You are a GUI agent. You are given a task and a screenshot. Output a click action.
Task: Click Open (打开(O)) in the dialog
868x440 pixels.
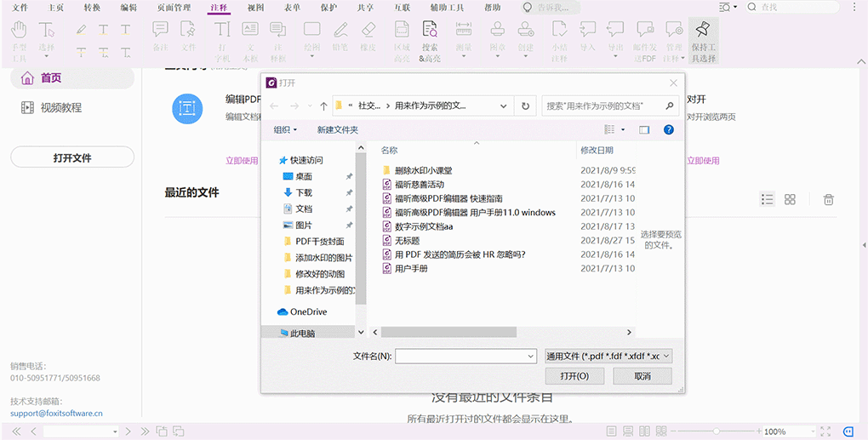point(574,376)
